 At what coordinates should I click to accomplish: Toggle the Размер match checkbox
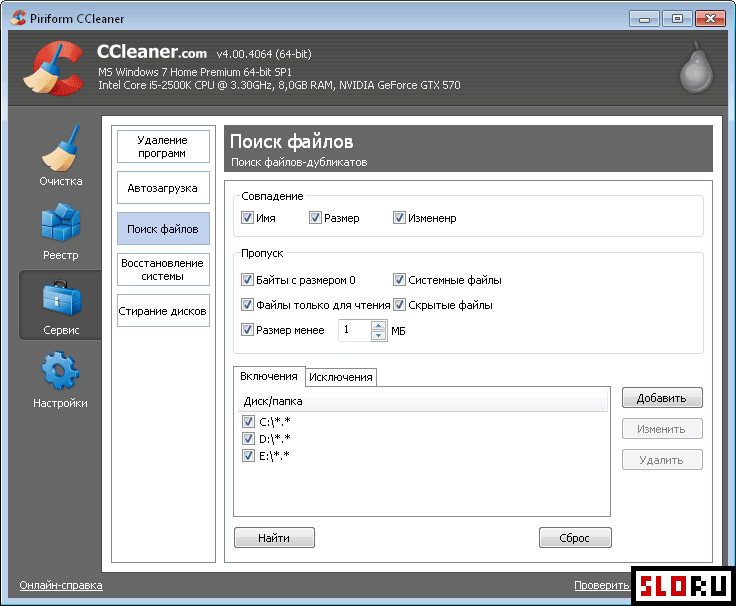[x=315, y=217]
